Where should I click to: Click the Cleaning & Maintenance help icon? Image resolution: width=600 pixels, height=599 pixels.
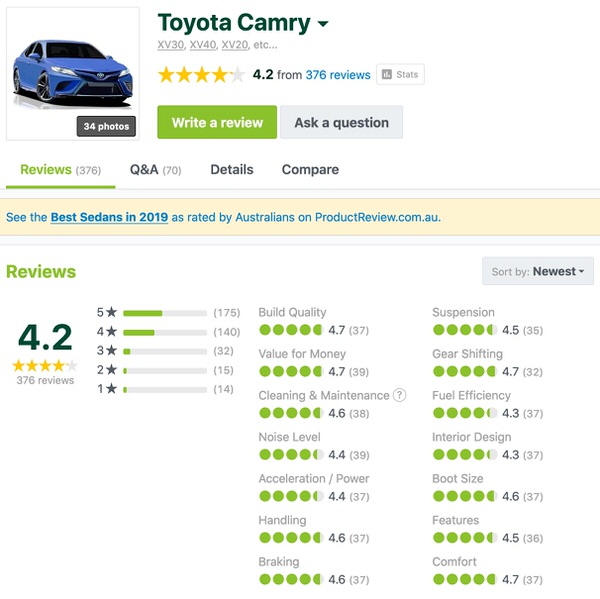point(399,395)
